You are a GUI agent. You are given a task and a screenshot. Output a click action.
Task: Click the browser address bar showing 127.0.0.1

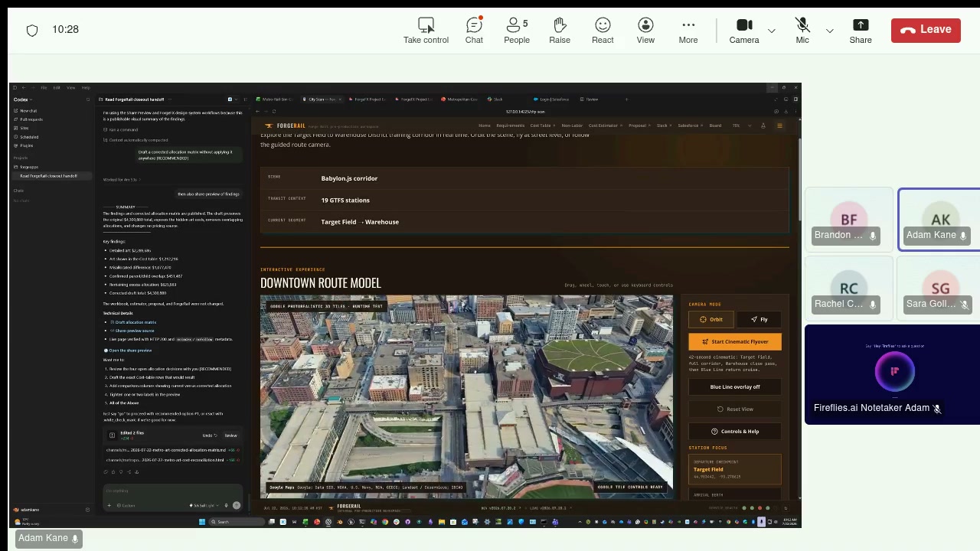[524, 112]
